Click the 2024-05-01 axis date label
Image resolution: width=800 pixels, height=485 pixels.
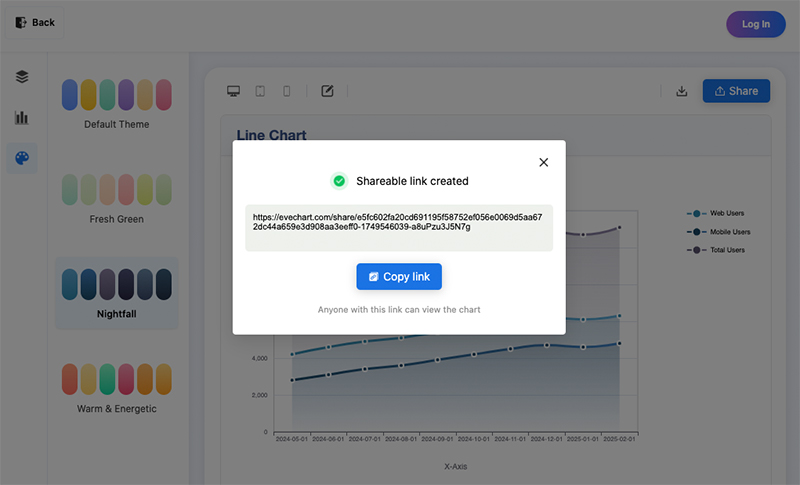point(292,439)
